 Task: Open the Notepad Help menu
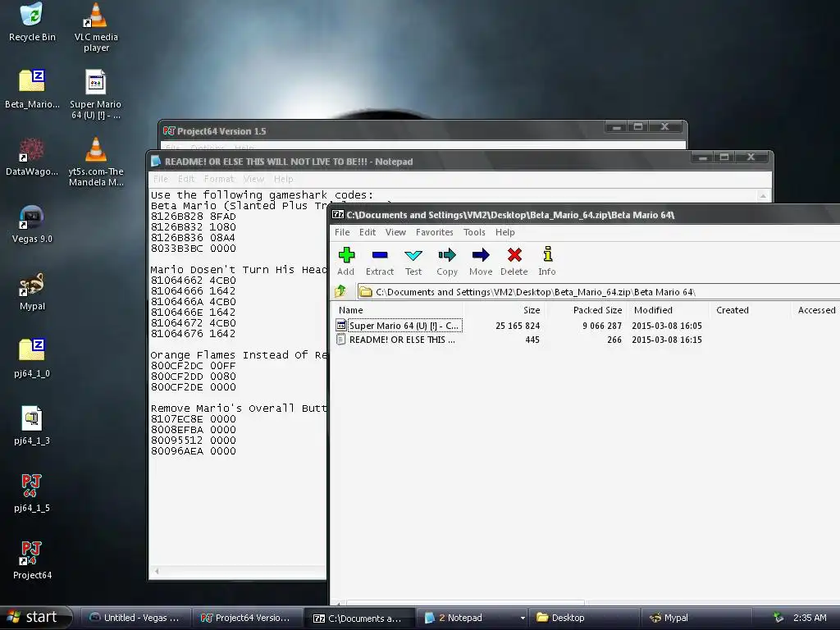[283, 179]
